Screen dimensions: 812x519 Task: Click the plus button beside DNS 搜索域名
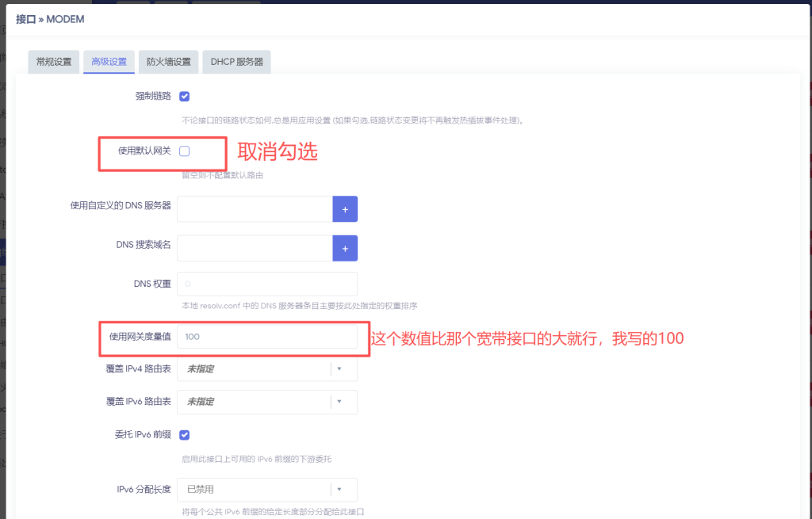tap(345, 248)
